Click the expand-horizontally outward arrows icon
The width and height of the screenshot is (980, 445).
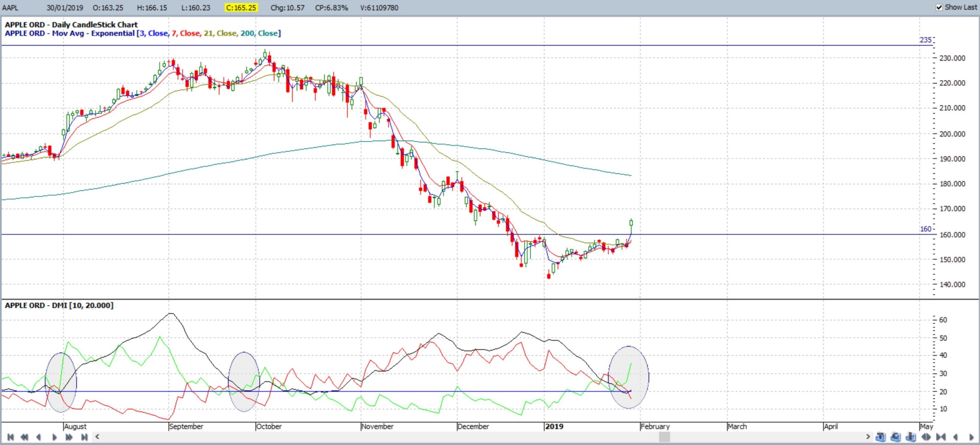pyautogui.click(x=926, y=437)
